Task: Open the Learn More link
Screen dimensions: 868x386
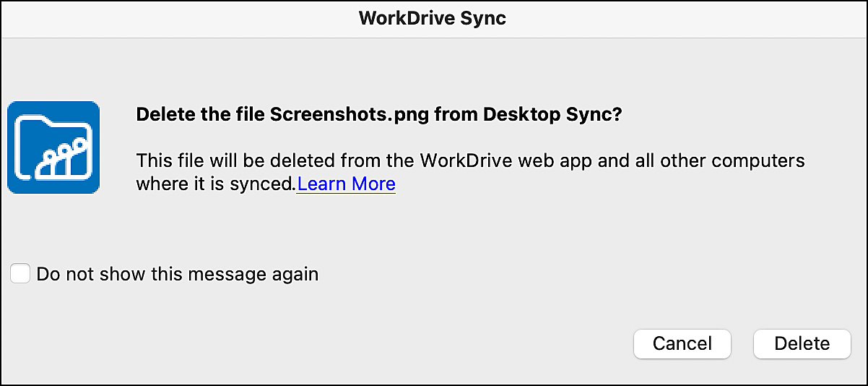Action: (346, 184)
